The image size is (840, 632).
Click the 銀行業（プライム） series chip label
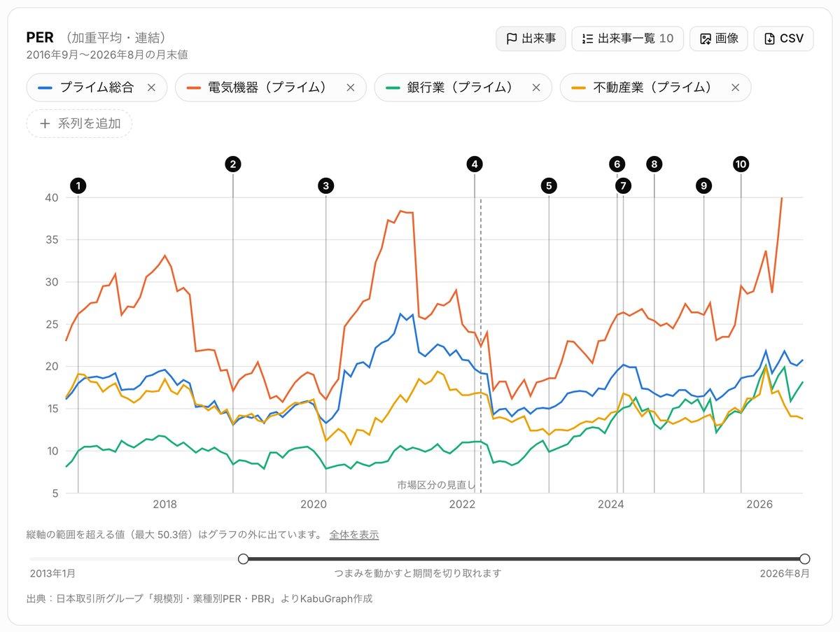point(460,87)
